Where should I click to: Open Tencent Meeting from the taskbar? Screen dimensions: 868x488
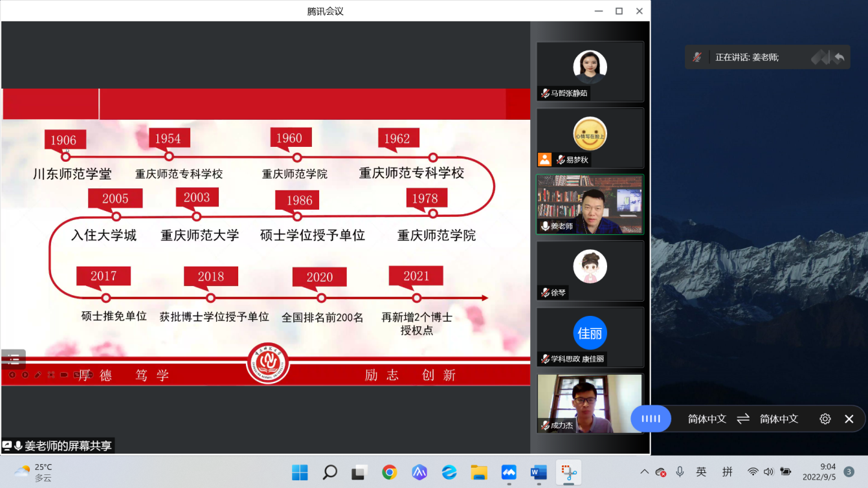(508, 472)
